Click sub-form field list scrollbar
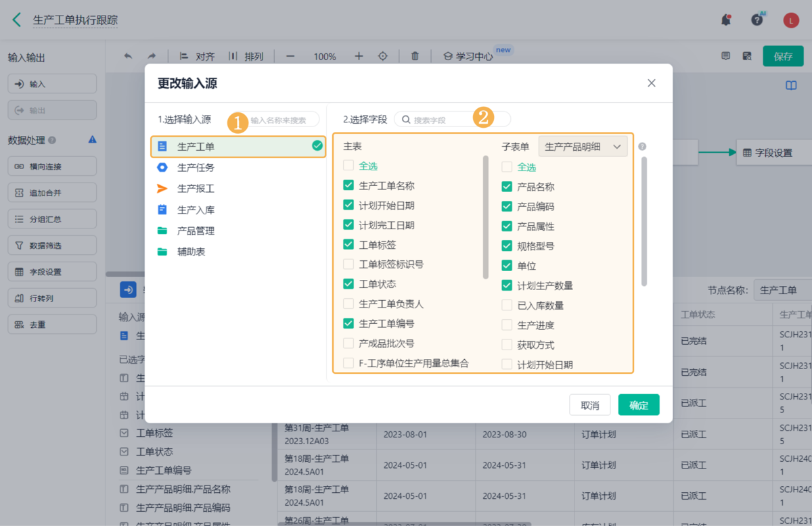Viewport: 812px width, 526px height. tap(644, 222)
